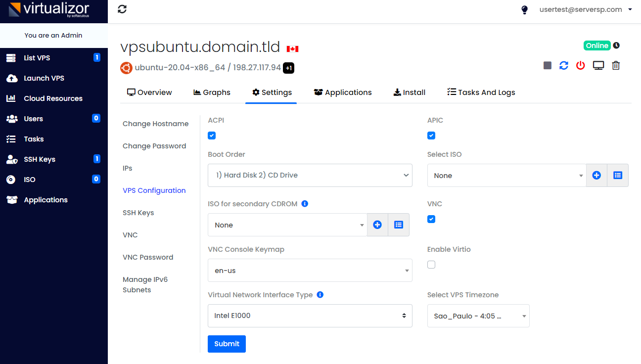Delete VPS with trash icon
Viewport: 641px width, 364px height.
tap(616, 65)
